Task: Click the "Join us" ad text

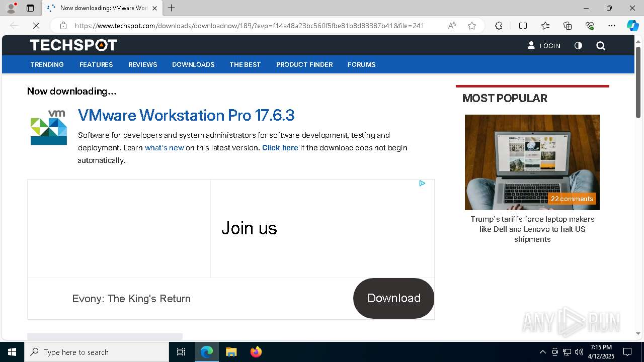Action: 249,228
